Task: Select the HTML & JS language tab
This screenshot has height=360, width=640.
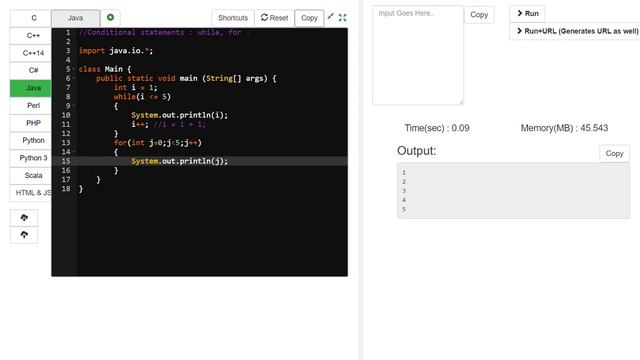Action: [31, 193]
